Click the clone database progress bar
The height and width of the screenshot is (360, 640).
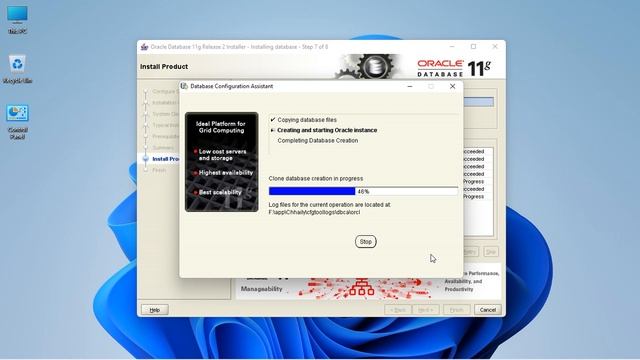tap(363, 191)
